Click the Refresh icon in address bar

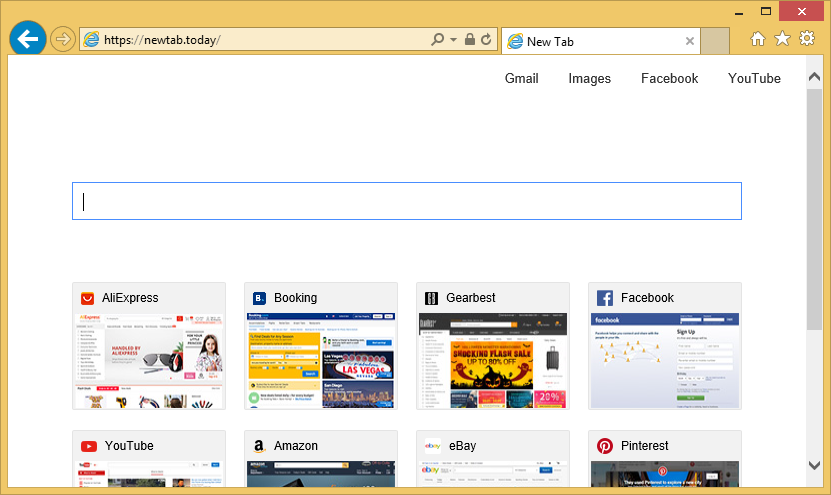pyautogui.click(x=486, y=40)
